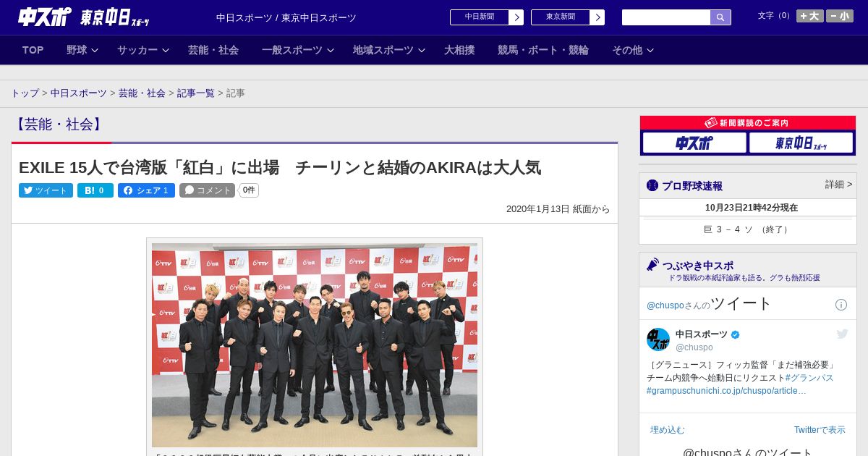Click the @chuspo handle in tweet
This screenshot has height=456, width=868.
coord(694,347)
